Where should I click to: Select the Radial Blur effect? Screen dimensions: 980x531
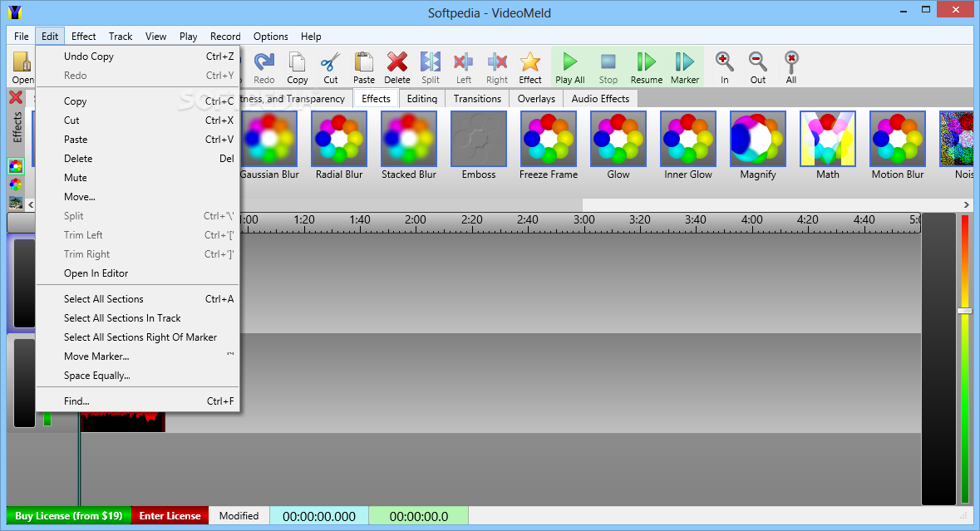(339, 146)
